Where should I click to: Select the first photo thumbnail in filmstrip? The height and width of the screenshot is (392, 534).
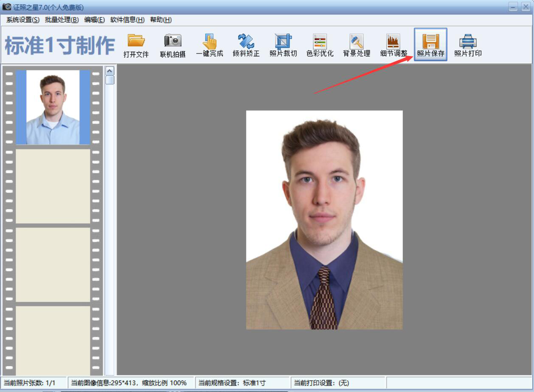[x=53, y=107]
